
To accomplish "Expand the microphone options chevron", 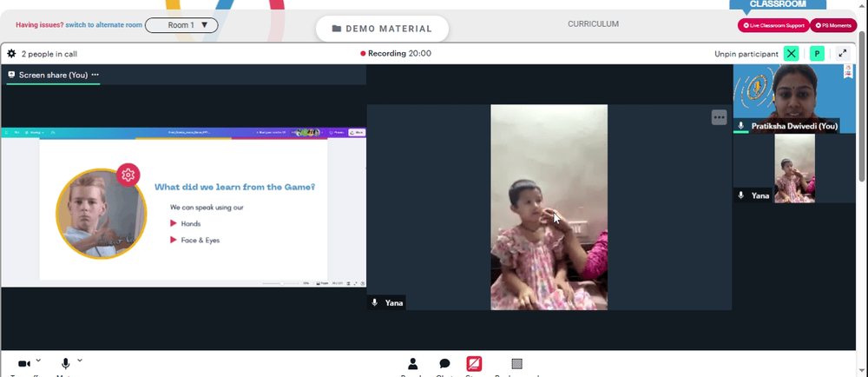I will [80, 360].
